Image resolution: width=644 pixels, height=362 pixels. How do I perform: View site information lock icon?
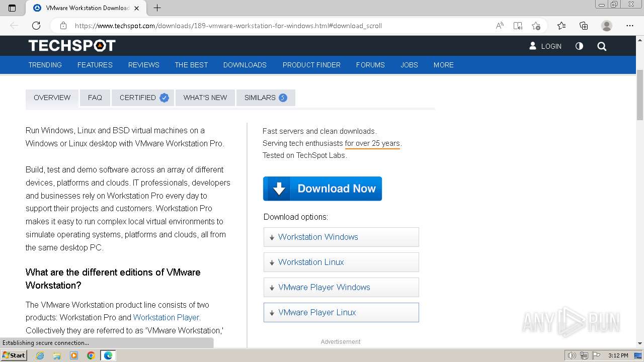[x=63, y=26]
